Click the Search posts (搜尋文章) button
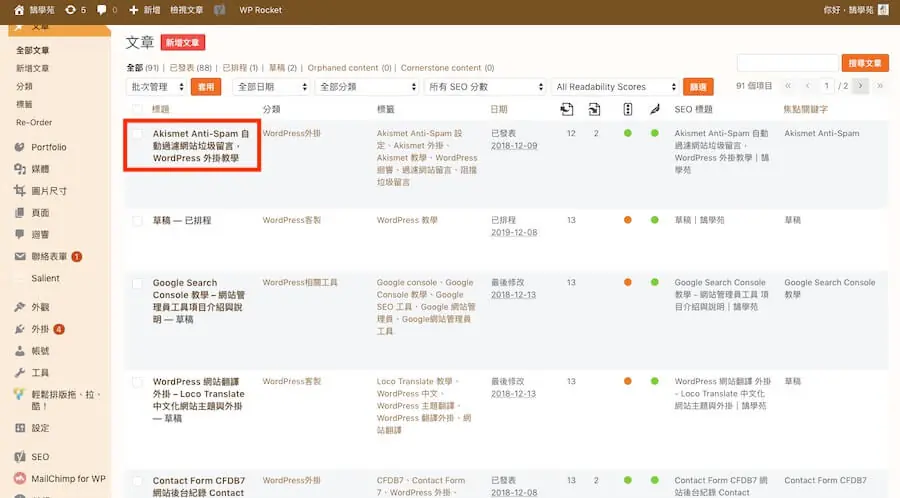Screen dimensions: 900x498 click(865, 63)
